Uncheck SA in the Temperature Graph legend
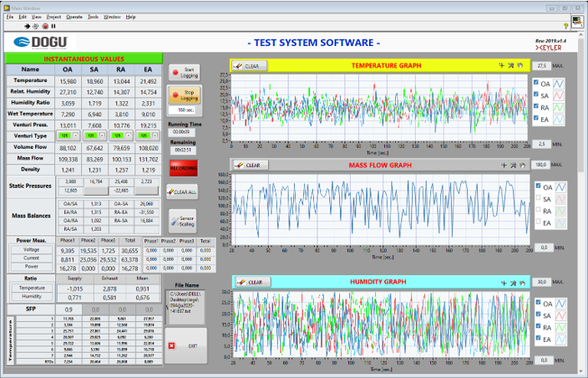The image size is (588, 378). (536, 94)
